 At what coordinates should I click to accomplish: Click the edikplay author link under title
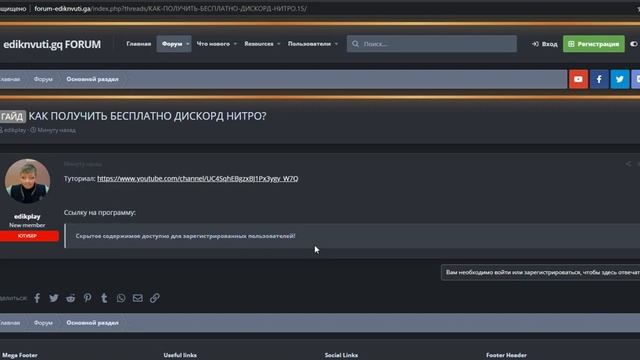(15, 130)
